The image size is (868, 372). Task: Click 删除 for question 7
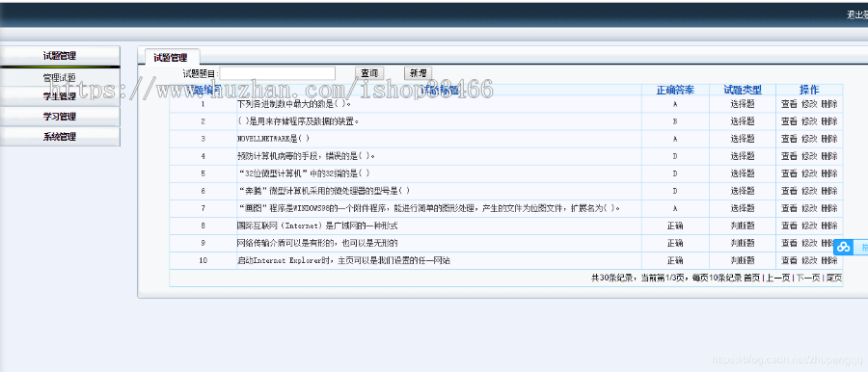[828, 208]
